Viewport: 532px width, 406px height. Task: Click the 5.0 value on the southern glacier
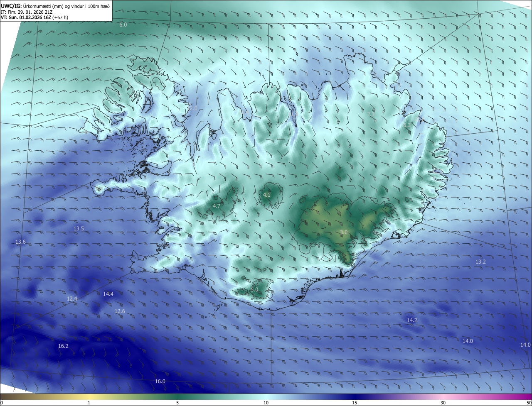click(x=254, y=290)
